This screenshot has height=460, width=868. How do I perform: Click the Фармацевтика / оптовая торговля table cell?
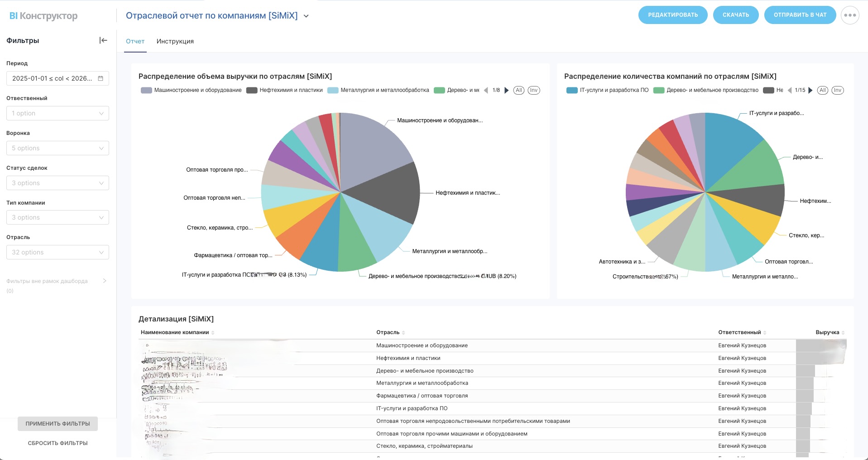(422, 396)
